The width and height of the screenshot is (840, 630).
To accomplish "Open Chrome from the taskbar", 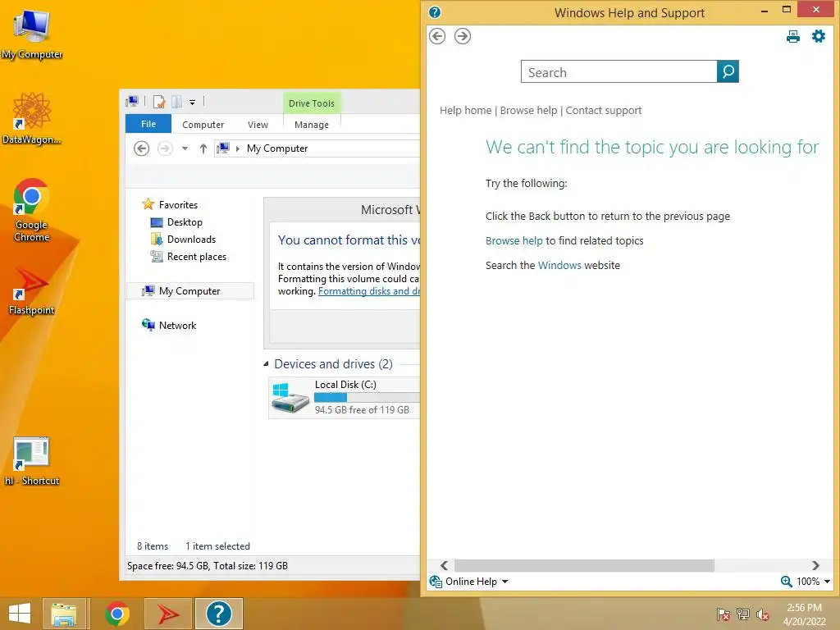I will [116, 614].
